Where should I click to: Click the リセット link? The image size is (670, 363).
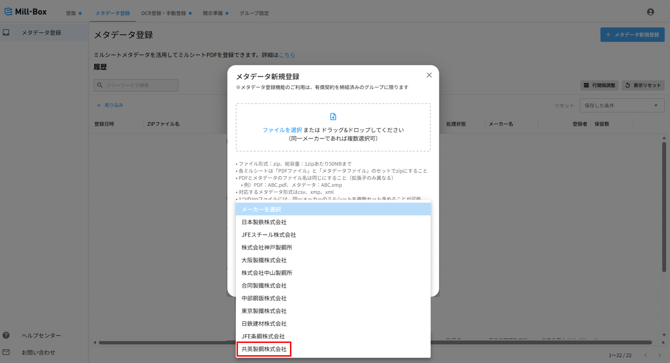(564, 105)
